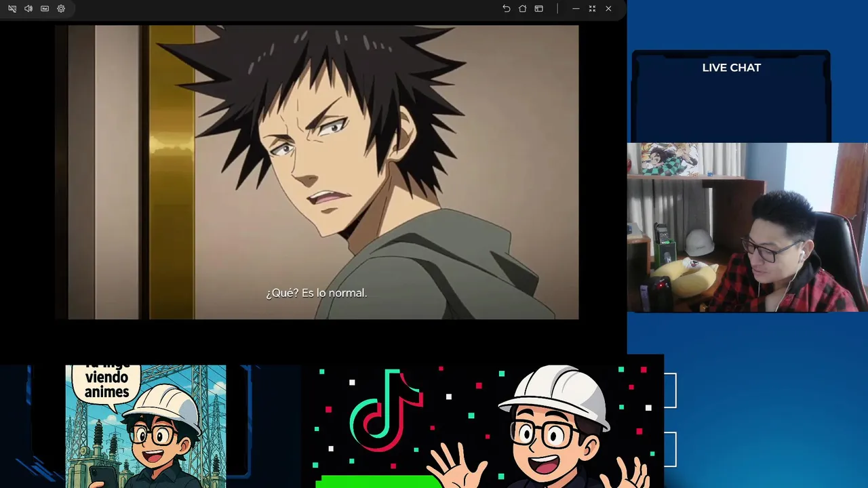
Task: Go to home using the house icon
Action: pyautogui.click(x=522, y=9)
